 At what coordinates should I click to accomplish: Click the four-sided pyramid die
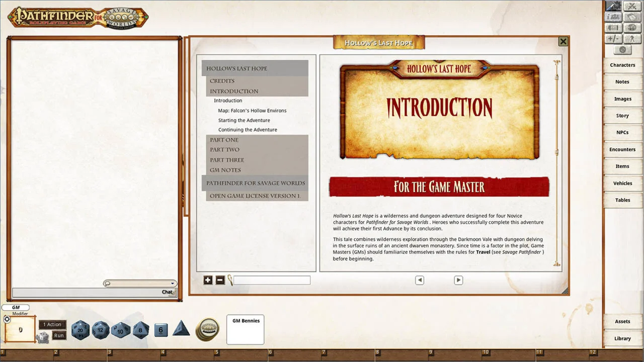pyautogui.click(x=181, y=329)
